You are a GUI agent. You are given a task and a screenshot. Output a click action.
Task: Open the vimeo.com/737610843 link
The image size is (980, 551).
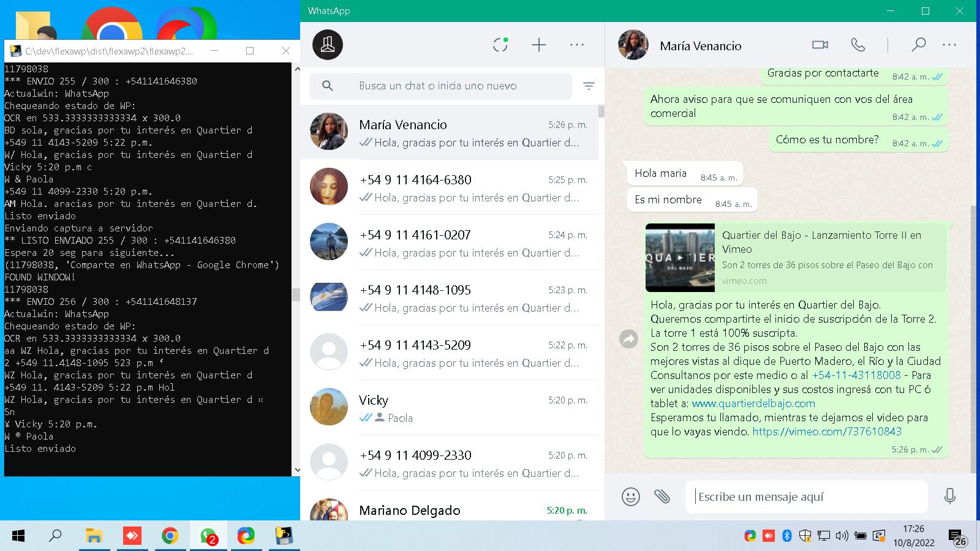[x=827, y=432]
